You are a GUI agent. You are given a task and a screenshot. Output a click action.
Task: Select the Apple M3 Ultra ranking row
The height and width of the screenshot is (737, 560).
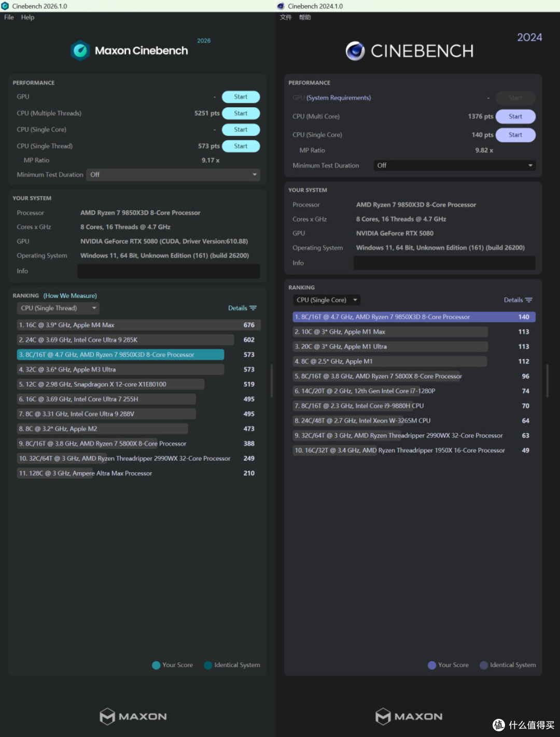(138, 370)
